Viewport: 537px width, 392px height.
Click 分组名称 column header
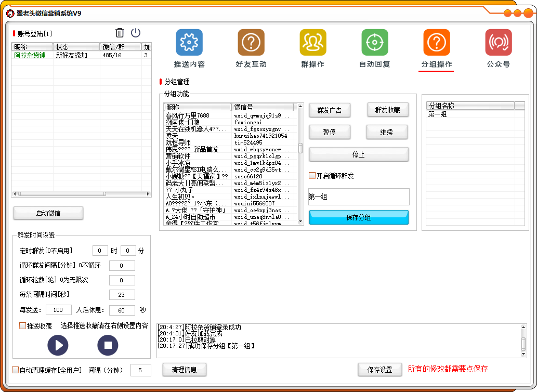(x=470, y=106)
